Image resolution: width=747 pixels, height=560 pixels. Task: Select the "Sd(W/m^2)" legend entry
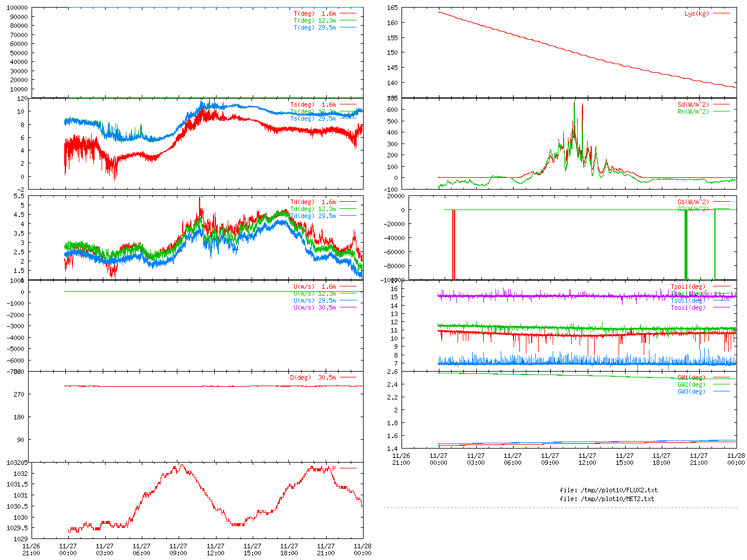point(693,104)
